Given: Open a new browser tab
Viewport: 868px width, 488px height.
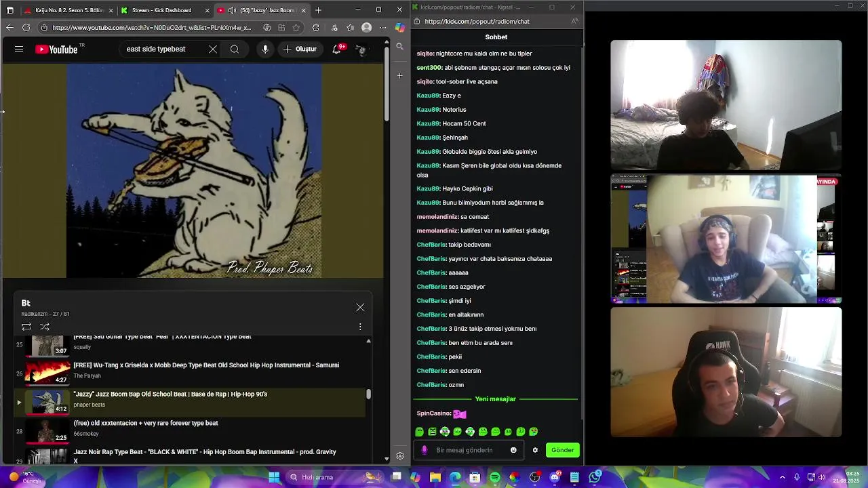Looking at the screenshot, I should point(318,10).
